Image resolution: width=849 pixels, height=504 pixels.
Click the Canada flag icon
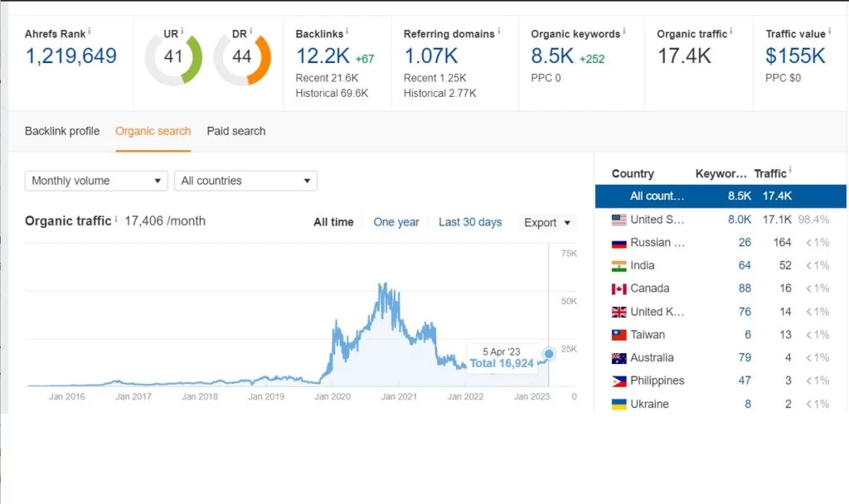pos(619,289)
